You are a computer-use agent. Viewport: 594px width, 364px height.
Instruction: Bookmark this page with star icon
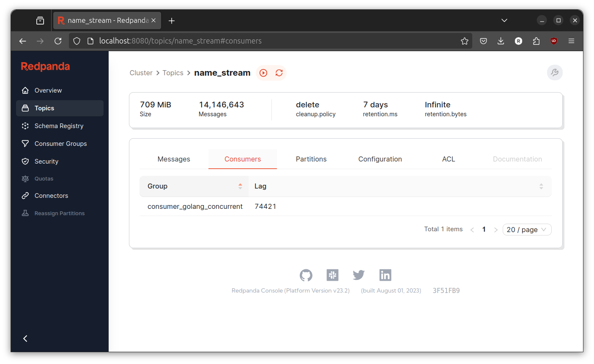(465, 41)
